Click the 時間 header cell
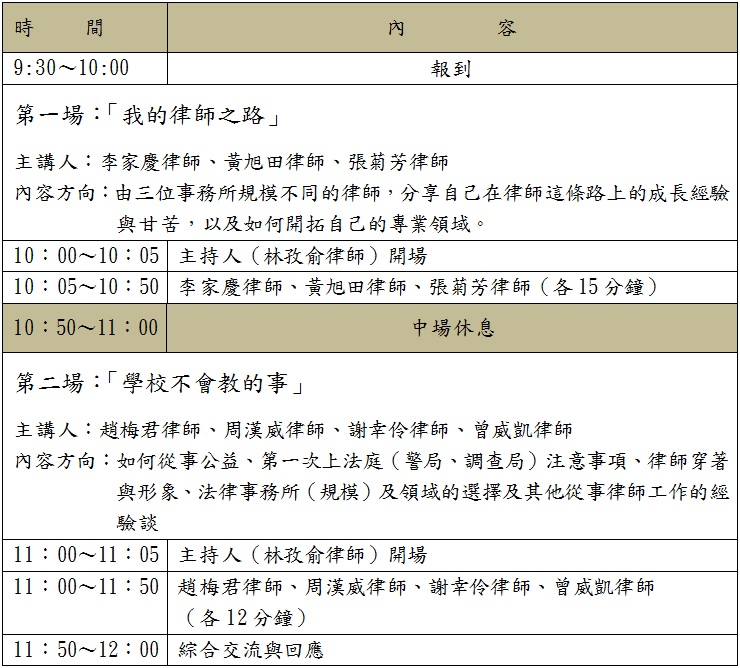 pos(85,27)
